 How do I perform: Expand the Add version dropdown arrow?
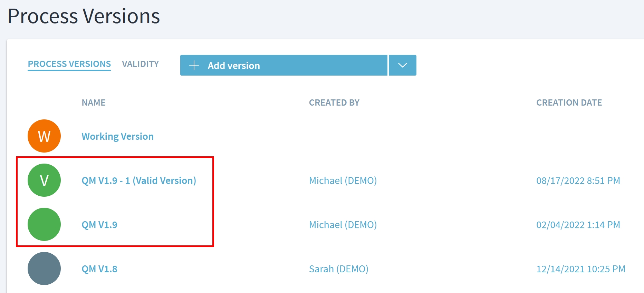coord(402,65)
